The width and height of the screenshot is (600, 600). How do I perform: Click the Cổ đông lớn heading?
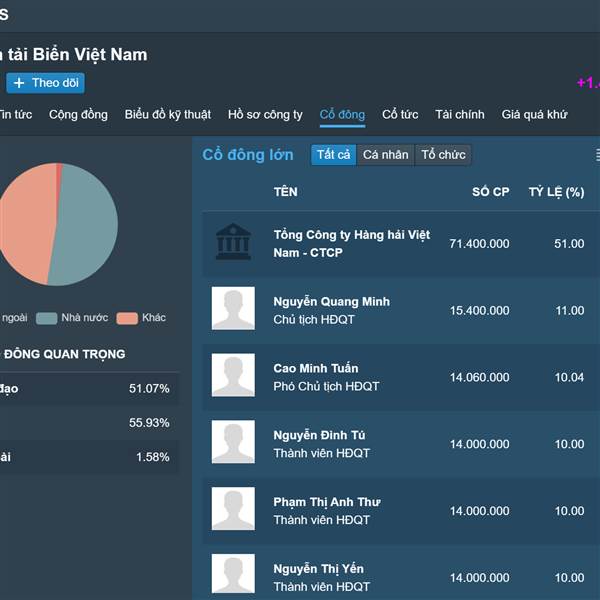point(248,155)
